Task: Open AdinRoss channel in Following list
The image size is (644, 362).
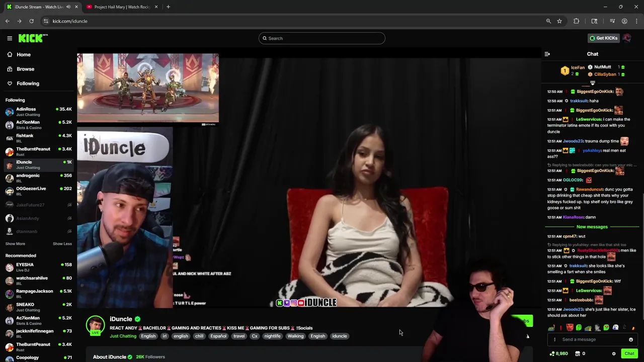Action: [38, 112]
